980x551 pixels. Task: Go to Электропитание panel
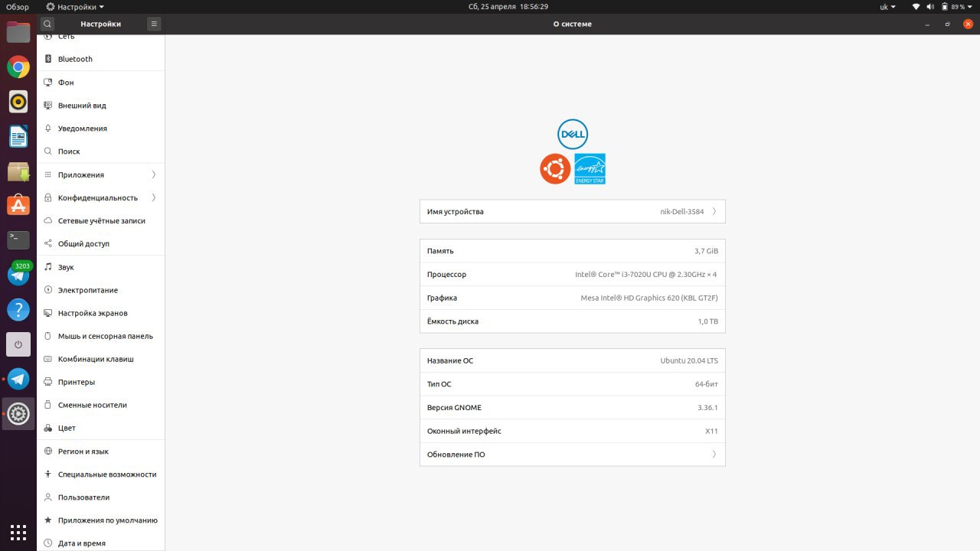pos(101,290)
